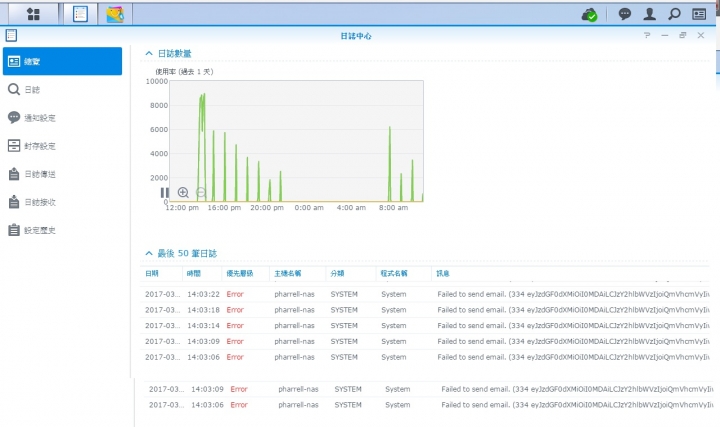The width and height of the screenshot is (720, 427).
Task: Click pharrell-nas in the 14:03:18 row
Action: [x=294, y=310]
